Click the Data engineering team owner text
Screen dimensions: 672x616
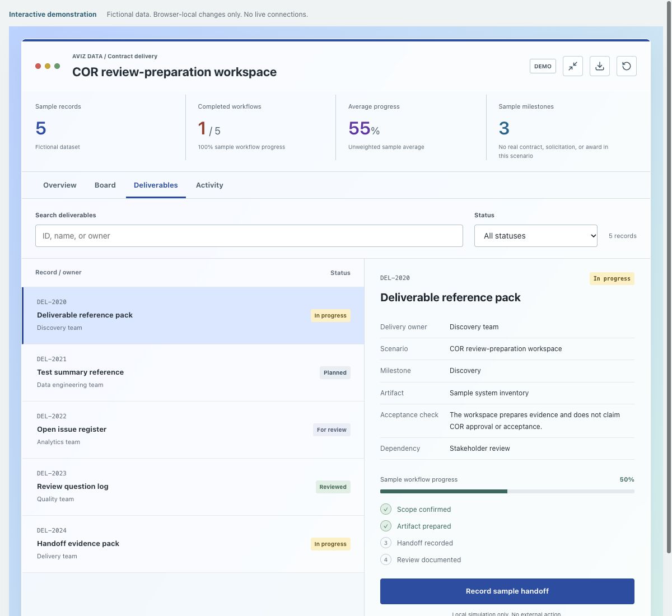tap(70, 385)
